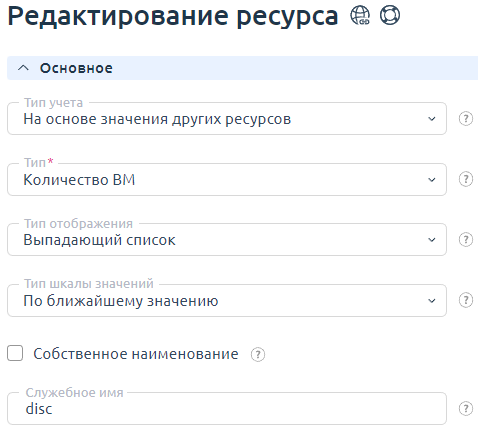Click the arrow in the Выпадающий список field
Viewport: 478px width, 430px height.
432,240
